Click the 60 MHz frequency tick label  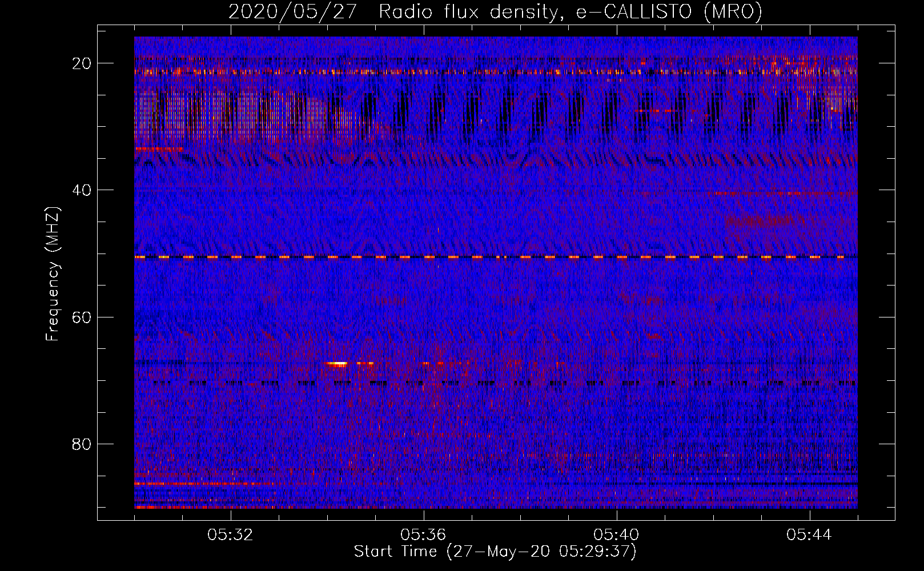(x=82, y=317)
